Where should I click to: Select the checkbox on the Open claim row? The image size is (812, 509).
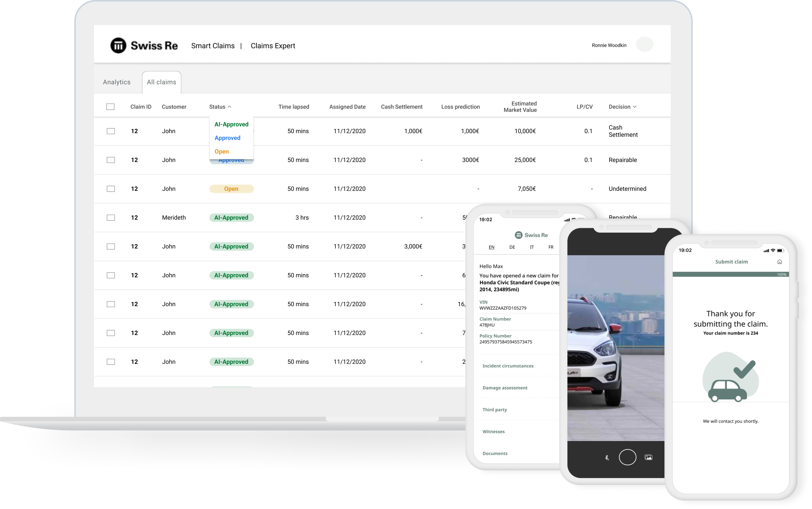tap(111, 189)
